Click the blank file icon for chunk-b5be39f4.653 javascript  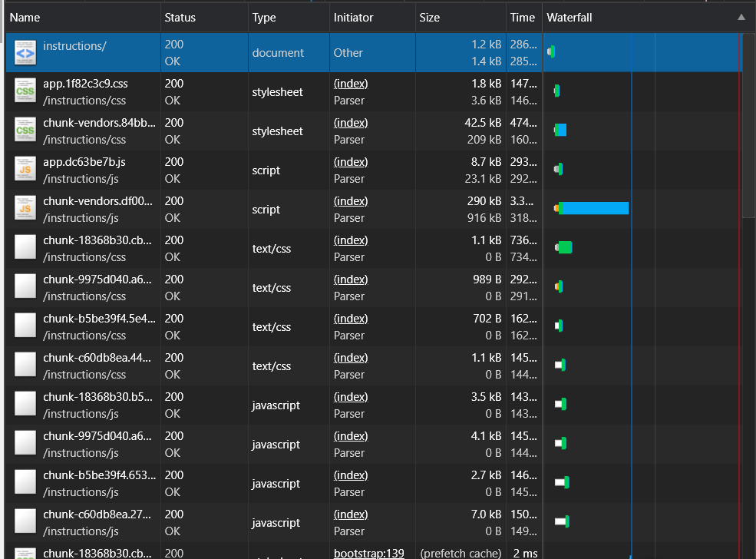pyautogui.click(x=25, y=483)
